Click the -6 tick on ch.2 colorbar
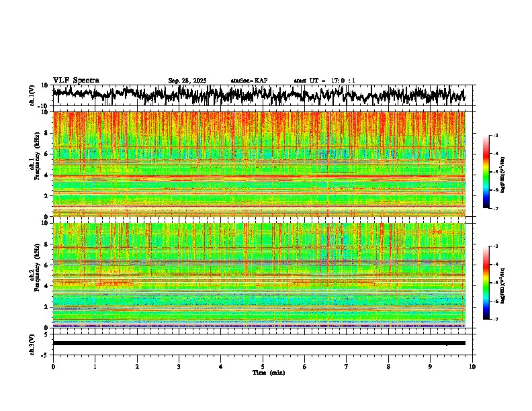 tap(496, 301)
